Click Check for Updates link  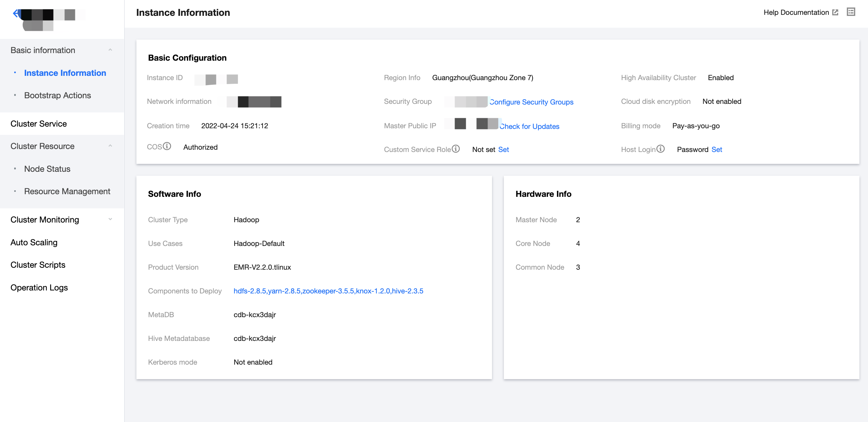tap(529, 126)
